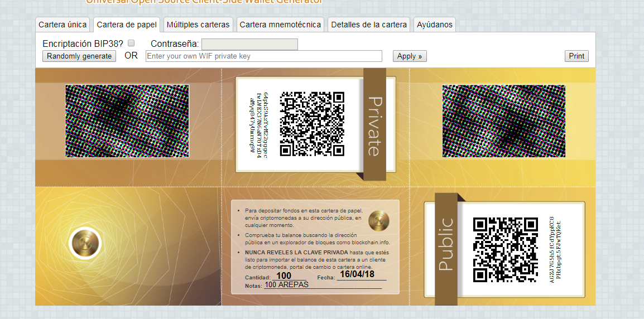644x319 pixels.
Task: Click the Fecha value 16/04/18
Action: pyautogui.click(x=357, y=274)
